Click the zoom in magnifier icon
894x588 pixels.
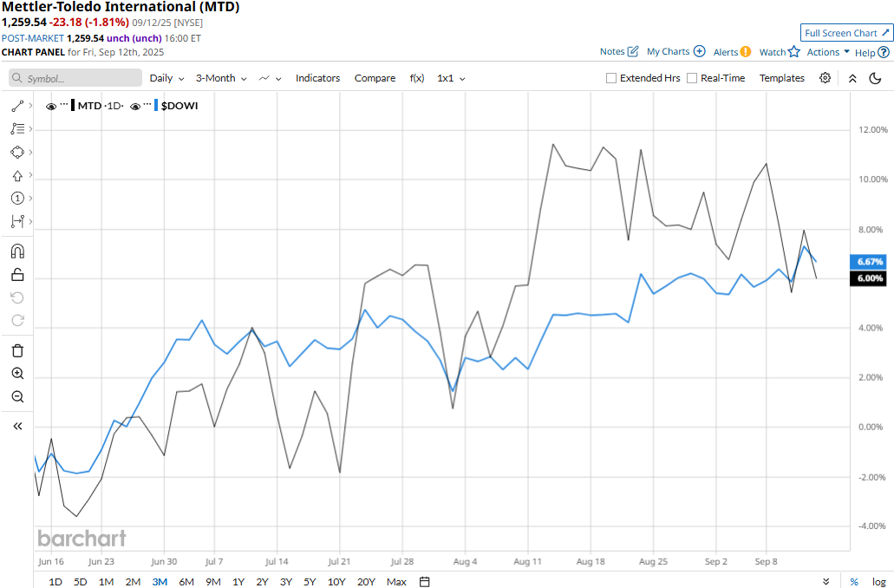click(x=17, y=374)
